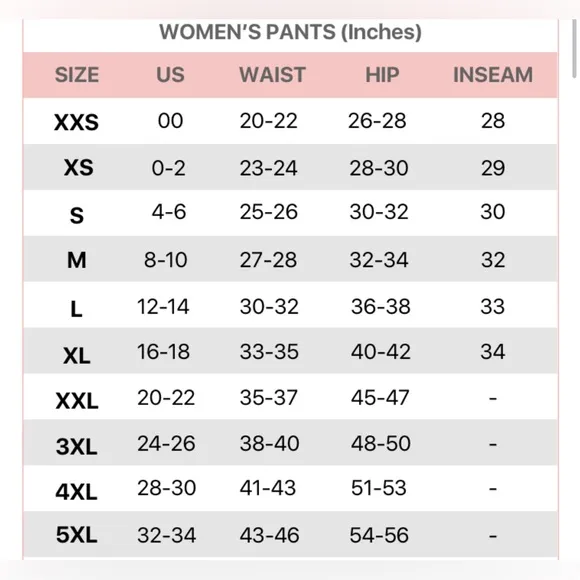Click the vertical scrollbar on right edge
Screen dimensions: 580x580
coord(574,48)
